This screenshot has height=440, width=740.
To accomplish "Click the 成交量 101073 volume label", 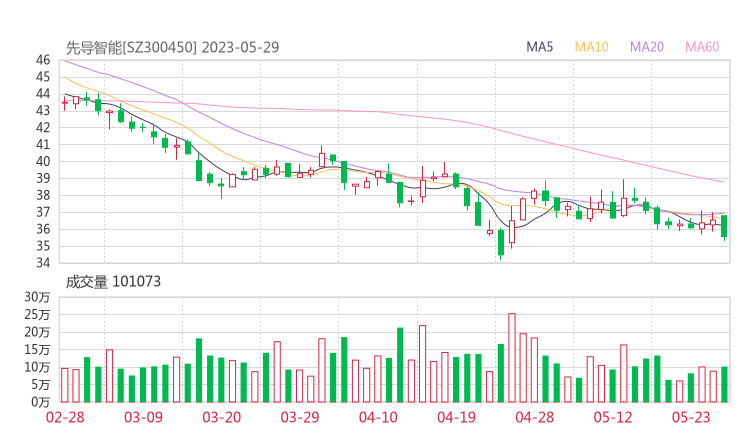I will (x=113, y=282).
